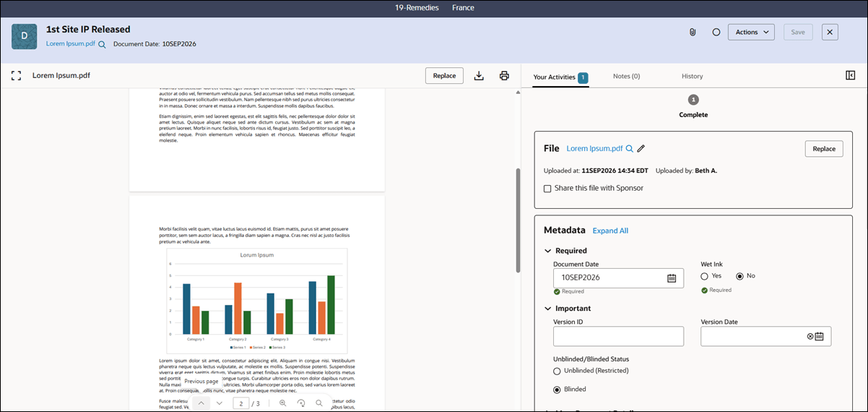The width and height of the screenshot is (868, 412).
Task: Select Unblinded (Restricted) radio option
Action: 557,371
